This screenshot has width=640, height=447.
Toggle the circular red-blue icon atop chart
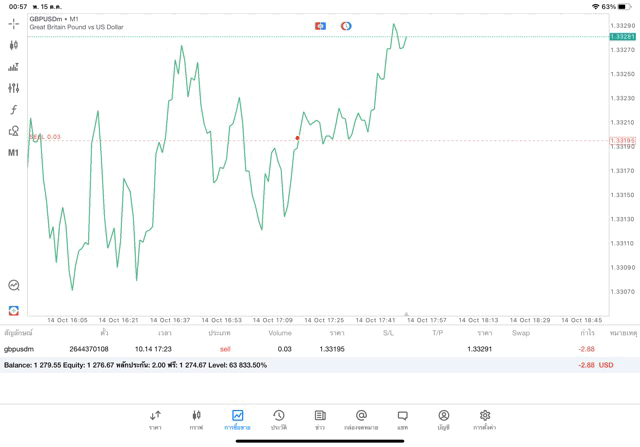[346, 26]
